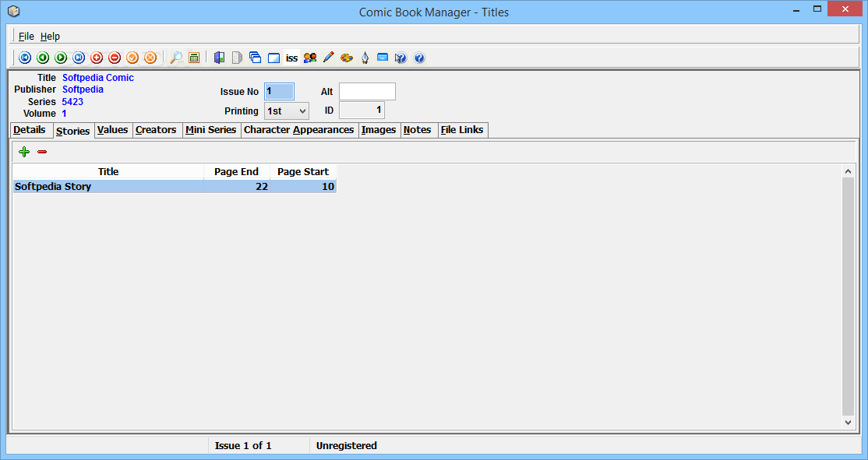Click the context help arrow-question icon
Image resolution: width=868 pixels, height=460 pixels.
[400, 58]
